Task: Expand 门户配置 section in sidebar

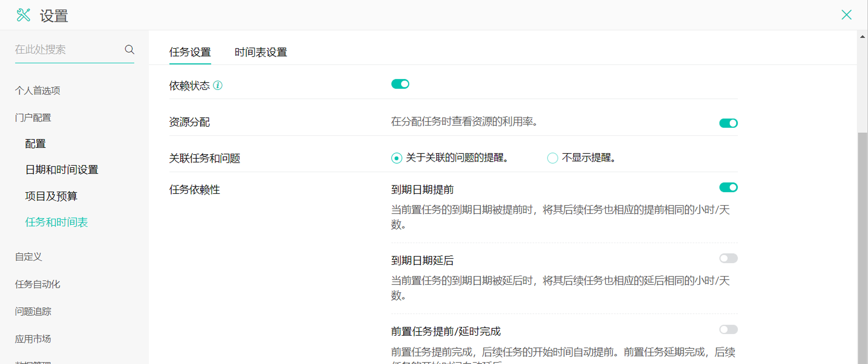Action: coord(33,117)
